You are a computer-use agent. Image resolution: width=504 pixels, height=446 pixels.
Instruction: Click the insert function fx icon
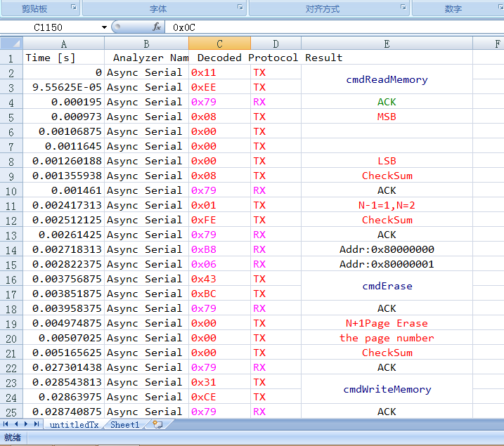tap(157, 27)
